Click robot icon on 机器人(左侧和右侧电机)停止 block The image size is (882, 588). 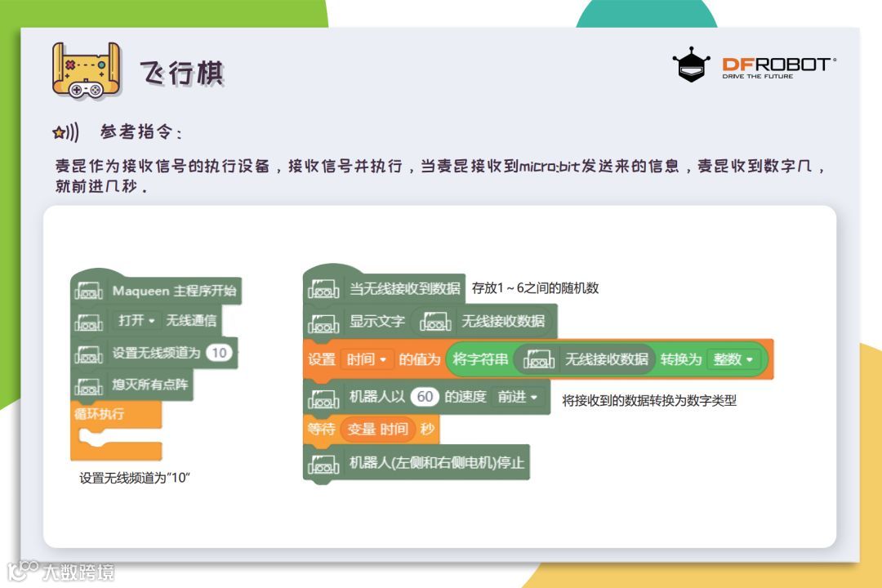point(323,464)
